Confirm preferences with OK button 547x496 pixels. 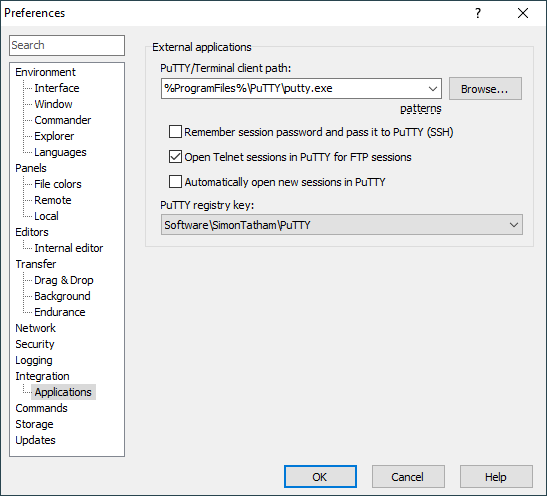tap(320, 476)
